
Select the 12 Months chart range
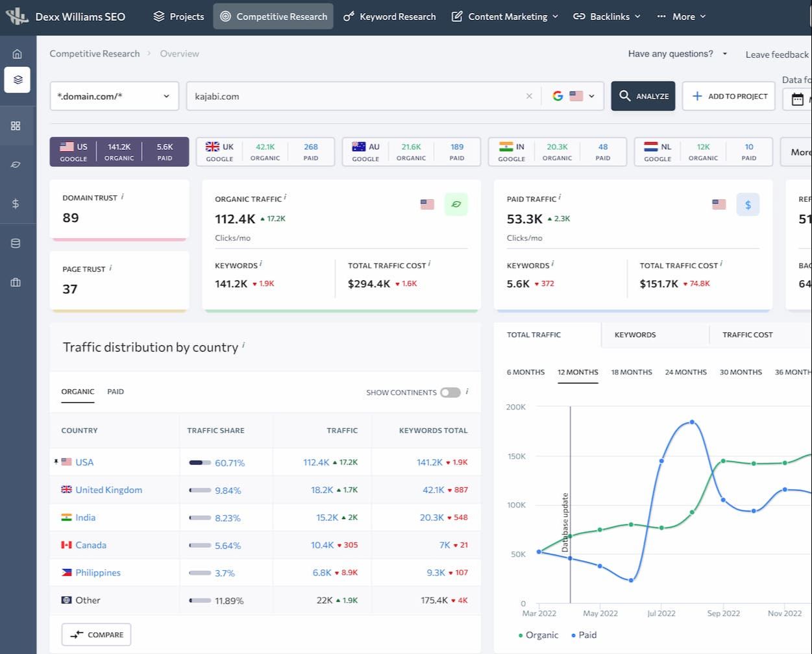pyautogui.click(x=578, y=372)
